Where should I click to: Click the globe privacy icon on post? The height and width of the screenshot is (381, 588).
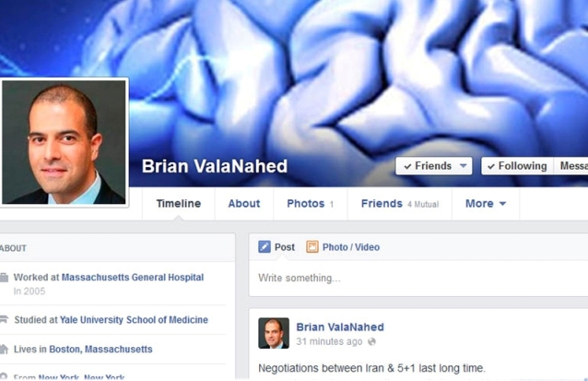pos(371,341)
